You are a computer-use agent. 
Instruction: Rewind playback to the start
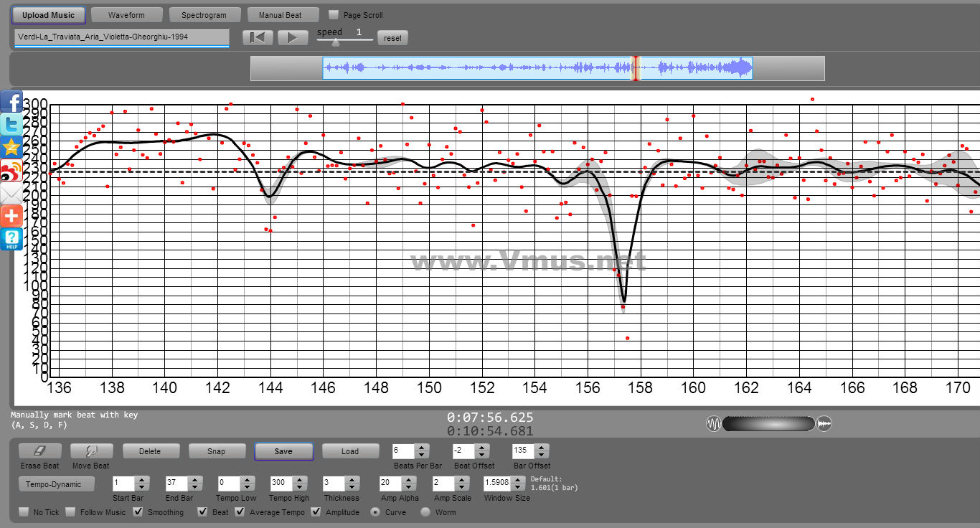[x=258, y=37]
